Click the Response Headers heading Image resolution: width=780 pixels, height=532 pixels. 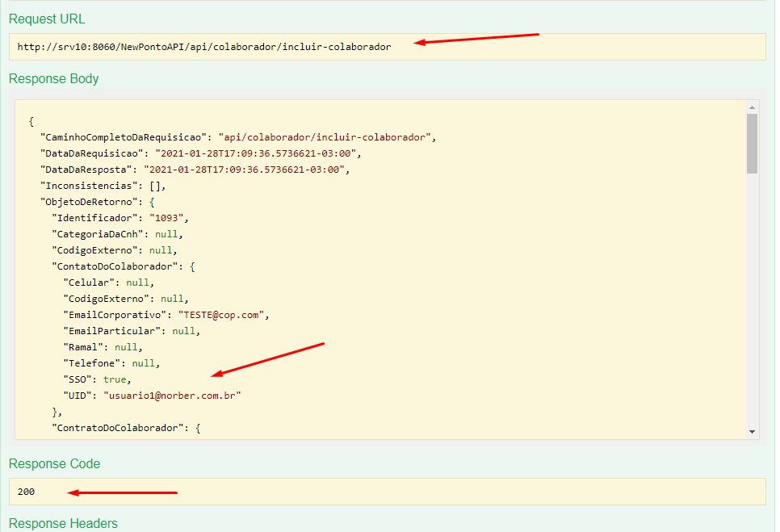63,523
